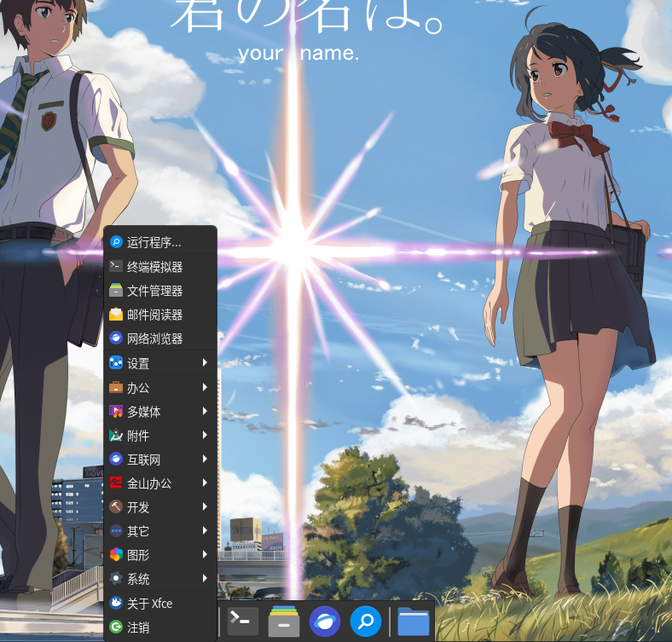Click the globe icon beside 网络浏览器
Image resolution: width=672 pixels, height=642 pixels.
(116, 338)
